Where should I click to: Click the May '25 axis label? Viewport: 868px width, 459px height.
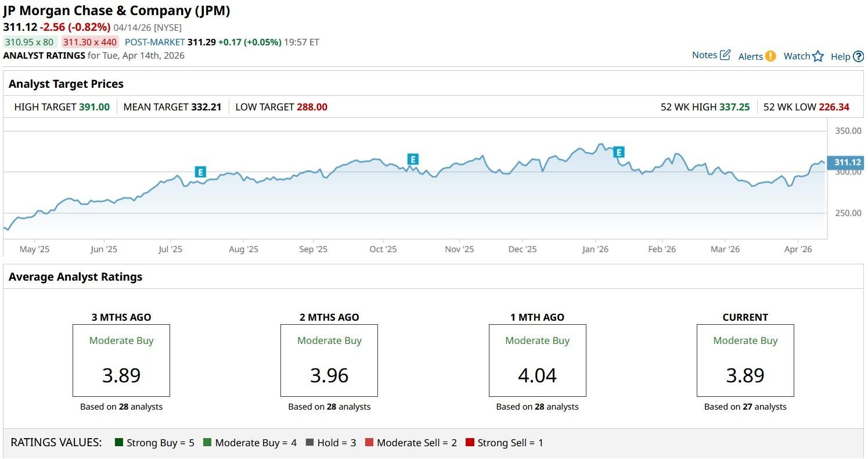[x=34, y=249]
